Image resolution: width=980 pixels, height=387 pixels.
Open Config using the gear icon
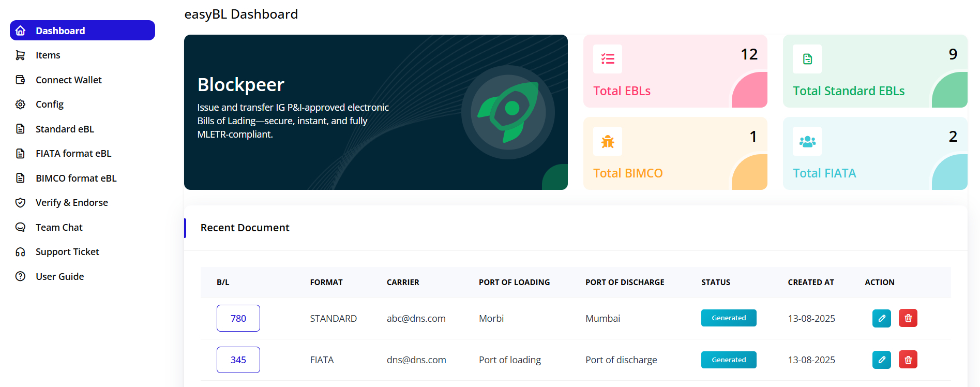click(20, 104)
